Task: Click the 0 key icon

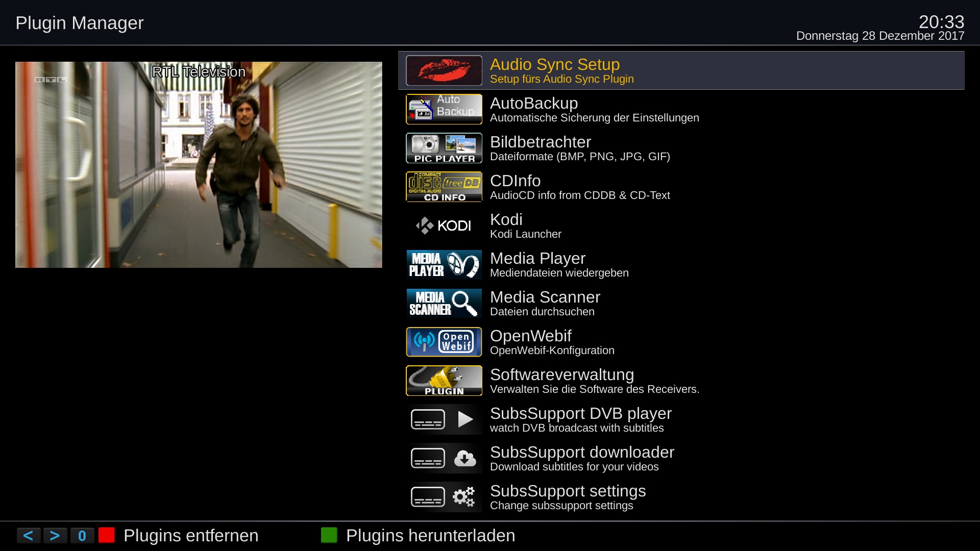Action: (x=82, y=536)
